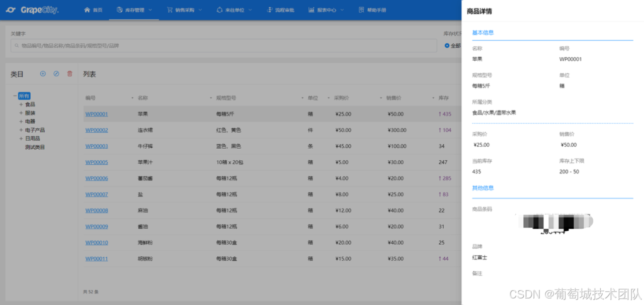Open the 报表中心 menu
The height and width of the screenshot is (305, 644).
(x=327, y=10)
